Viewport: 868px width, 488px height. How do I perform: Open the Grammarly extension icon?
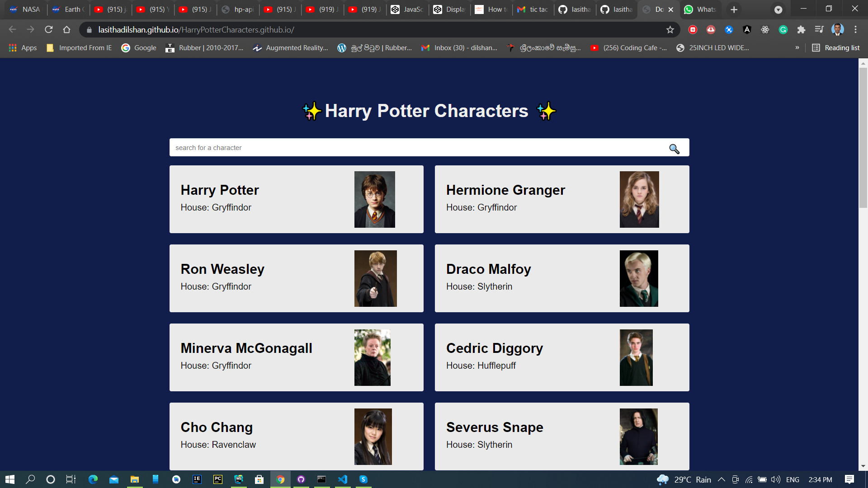[783, 29]
